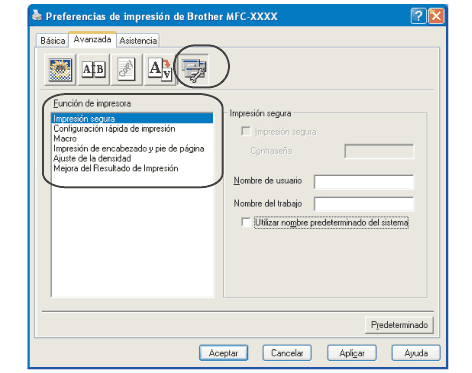Close the printing preferences dialog
The image size is (472, 373).
436,16
